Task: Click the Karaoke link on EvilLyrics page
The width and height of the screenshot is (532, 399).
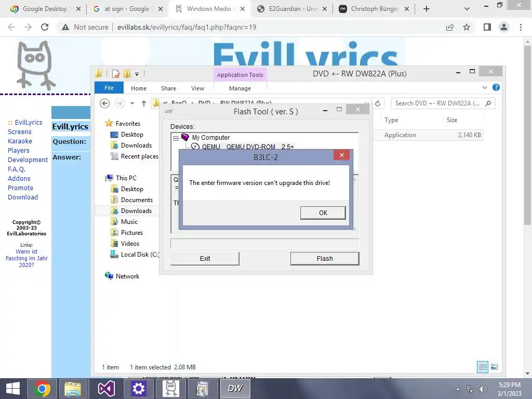Action: tap(20, 141)
